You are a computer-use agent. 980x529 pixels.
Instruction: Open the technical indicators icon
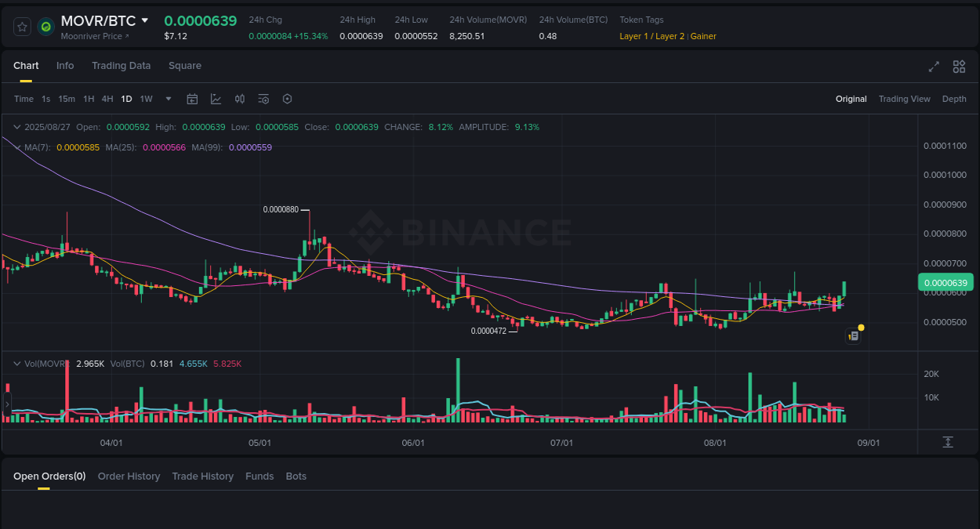[x=263, y=99]
